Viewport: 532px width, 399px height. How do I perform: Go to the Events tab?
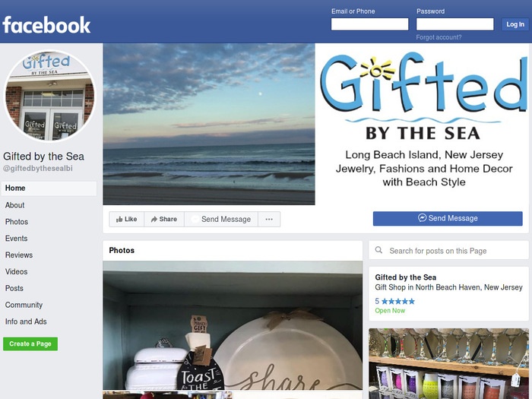[x=16, y=239]
